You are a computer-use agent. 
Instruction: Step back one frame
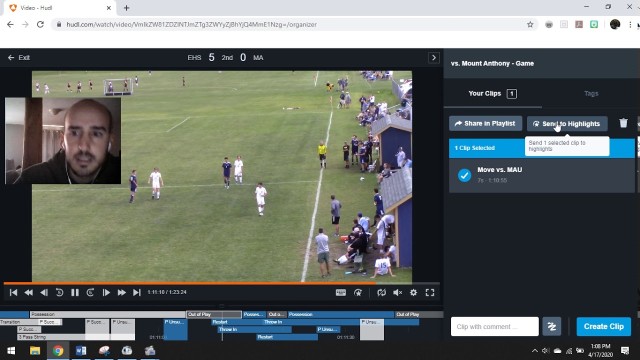point(44,293)
